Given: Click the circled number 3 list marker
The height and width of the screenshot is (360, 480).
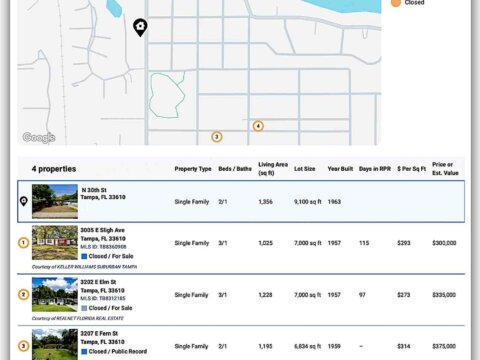Looking at the screenshot, I should (x=23, y=346).
